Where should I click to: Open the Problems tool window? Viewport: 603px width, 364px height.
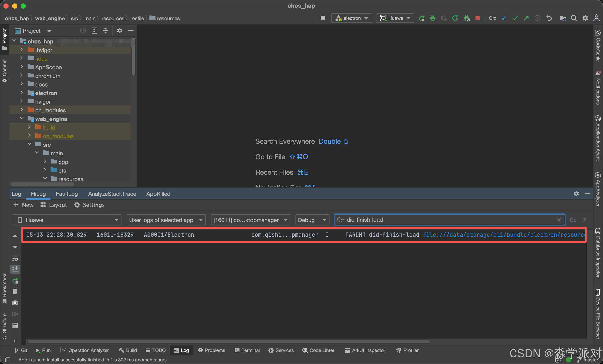pyautogui.click(x=212, y=350)
